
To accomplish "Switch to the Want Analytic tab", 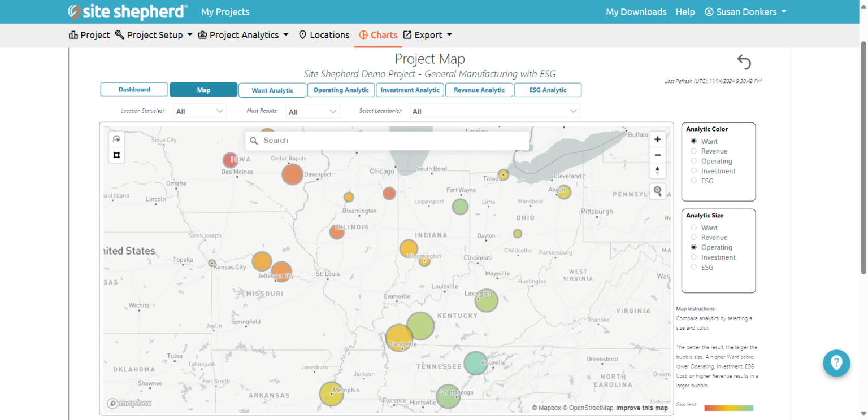I will click(x=272, y=90).
